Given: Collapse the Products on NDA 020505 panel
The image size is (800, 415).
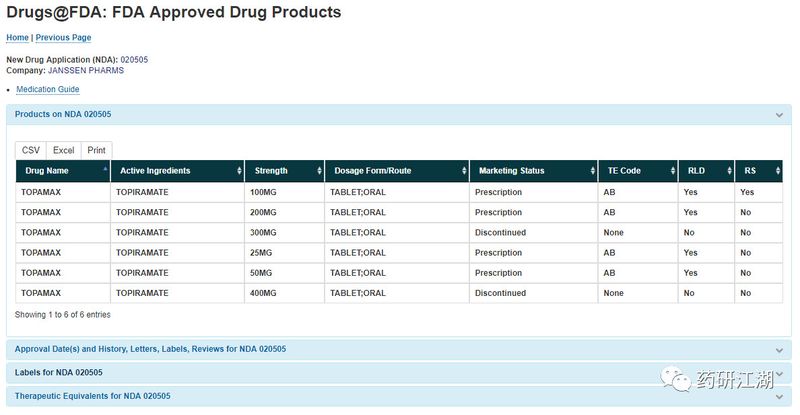Looking at the screenshot, I should (778, 115).
